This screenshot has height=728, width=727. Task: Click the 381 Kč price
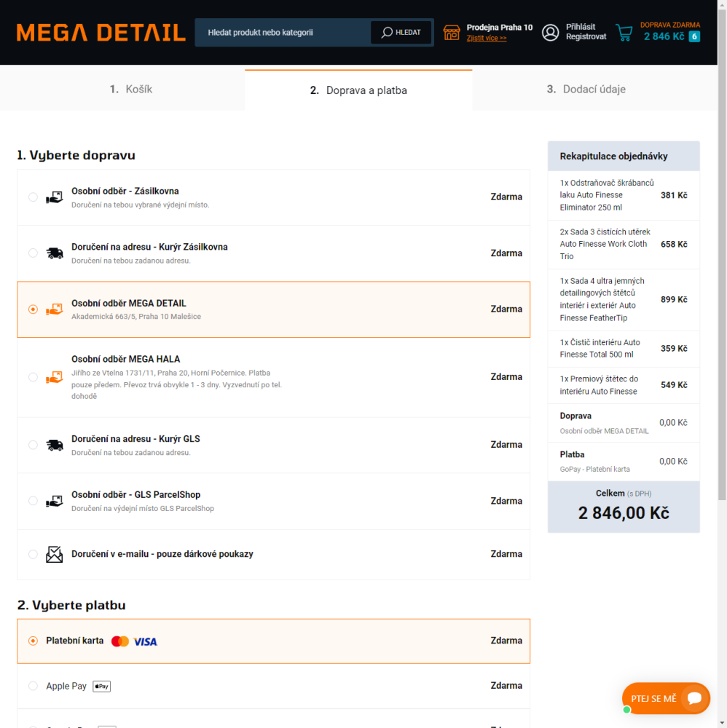pyautogui.click(x=674, y=195)
